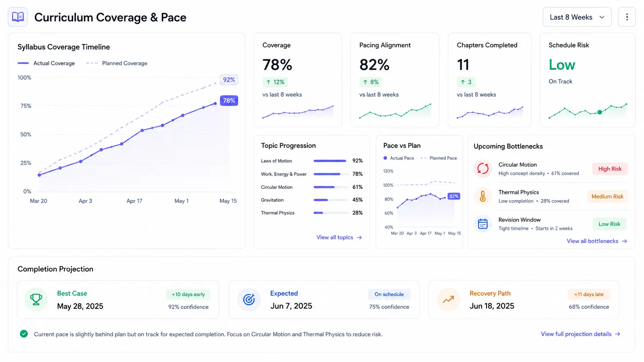Click the Thermal Physics thermometer icon
The height and width of the screenshot is (362, 644).
click(483, 196)
